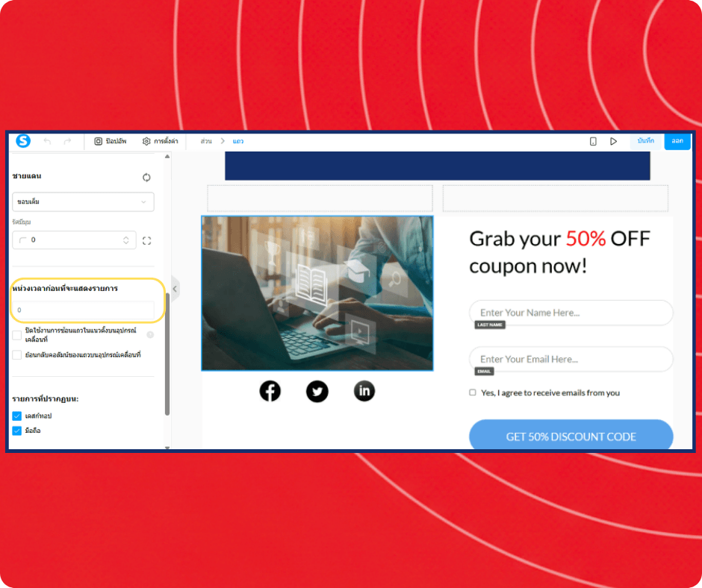Image resolution: width=702 pixels, height=588 pixels.
Task: Collapse the left sidebar chevron
Action: click(175, 289)
